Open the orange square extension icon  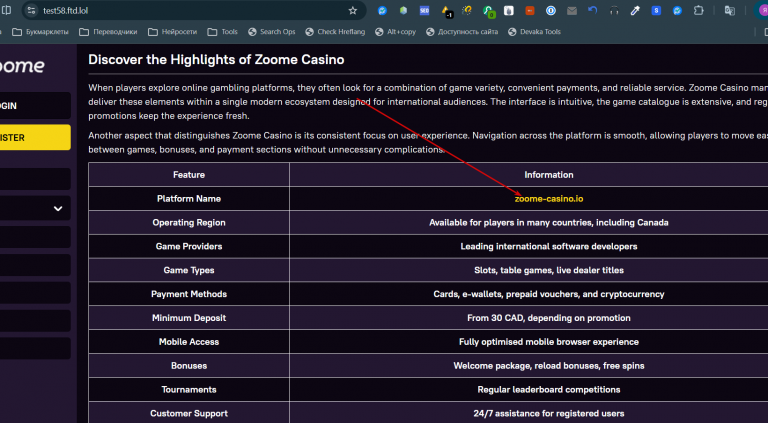click(x=529, y=10)
